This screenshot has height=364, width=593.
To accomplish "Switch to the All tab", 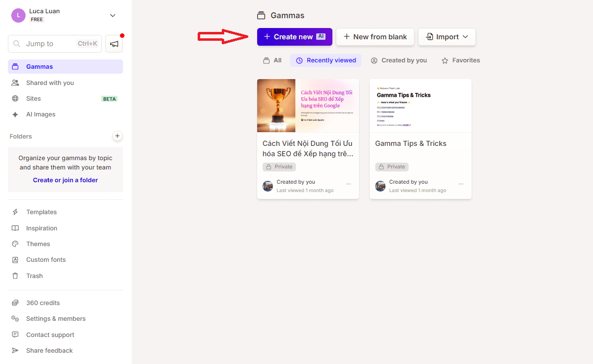I will tap(272, 60).
